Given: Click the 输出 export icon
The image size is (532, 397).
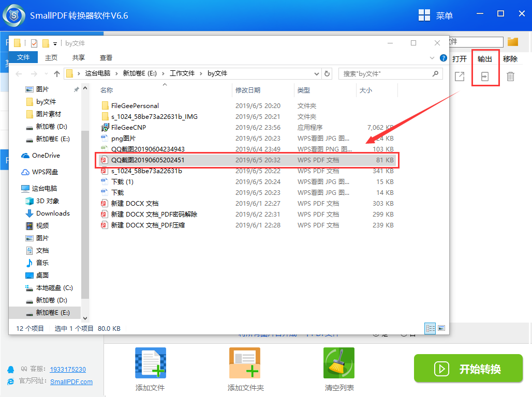Looking at the screenshot, I should coord(485,77).
